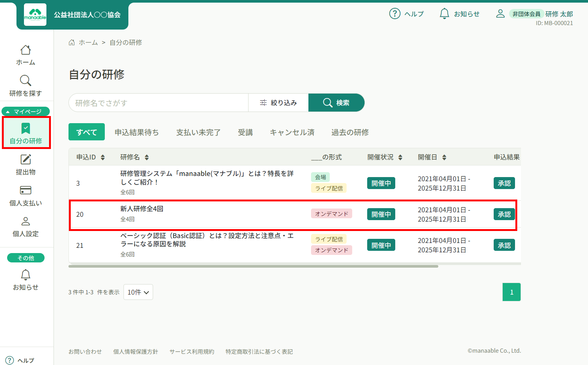Open the 新人研修全4回 training title
The height and width of the screenshot is (365, 588).
(141, 209)
